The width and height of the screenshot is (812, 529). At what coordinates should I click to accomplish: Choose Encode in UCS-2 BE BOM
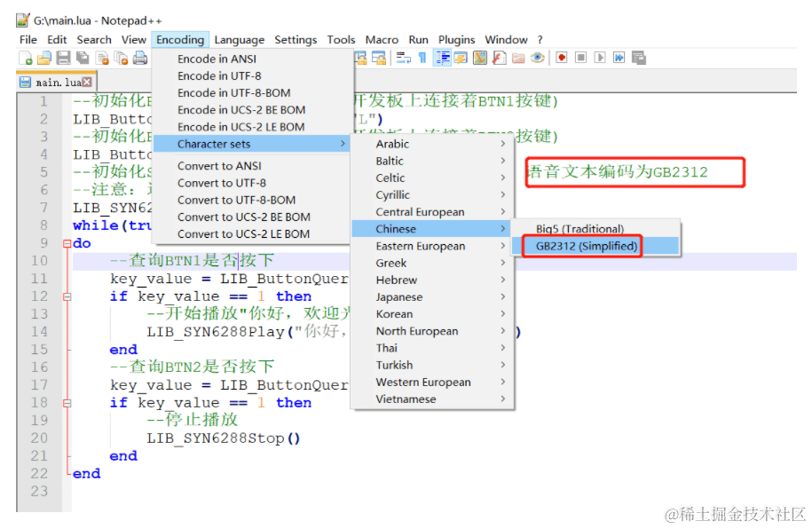(x=252, y=110)
